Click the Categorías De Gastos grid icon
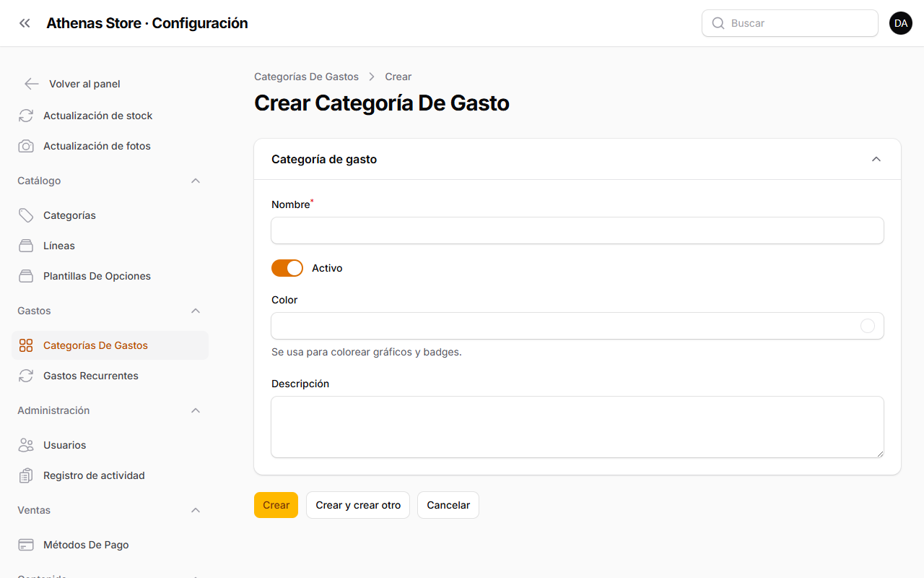Viewport: 924px width, 578px height. point(26,345)
